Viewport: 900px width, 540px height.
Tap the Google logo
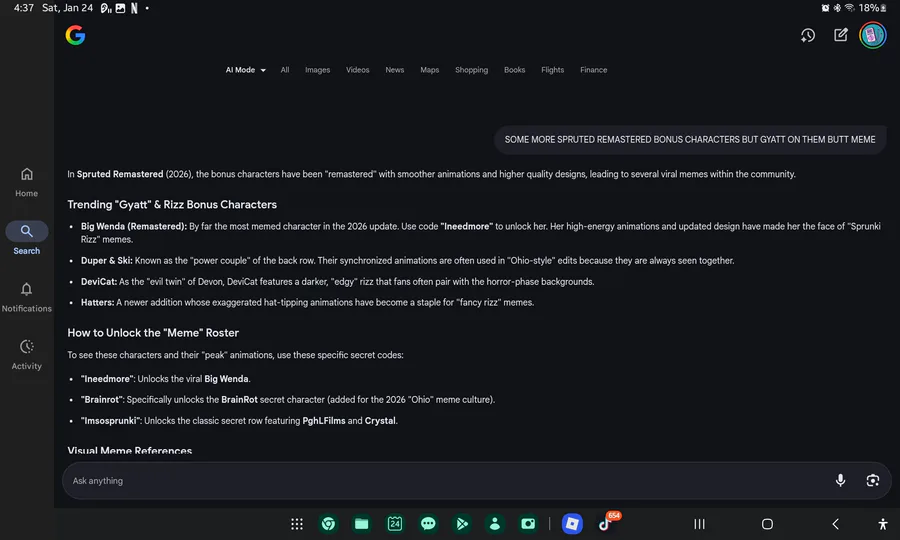tap(75, 36)
